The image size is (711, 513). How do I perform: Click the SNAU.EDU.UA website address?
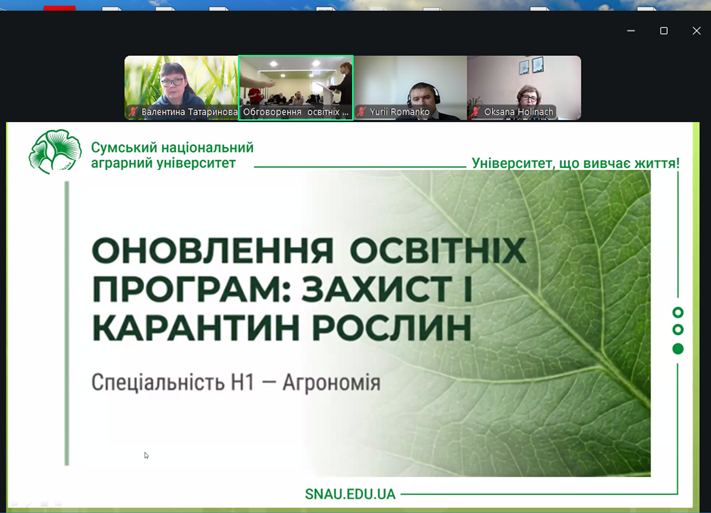pyautogui.click(x=350, y=494)
